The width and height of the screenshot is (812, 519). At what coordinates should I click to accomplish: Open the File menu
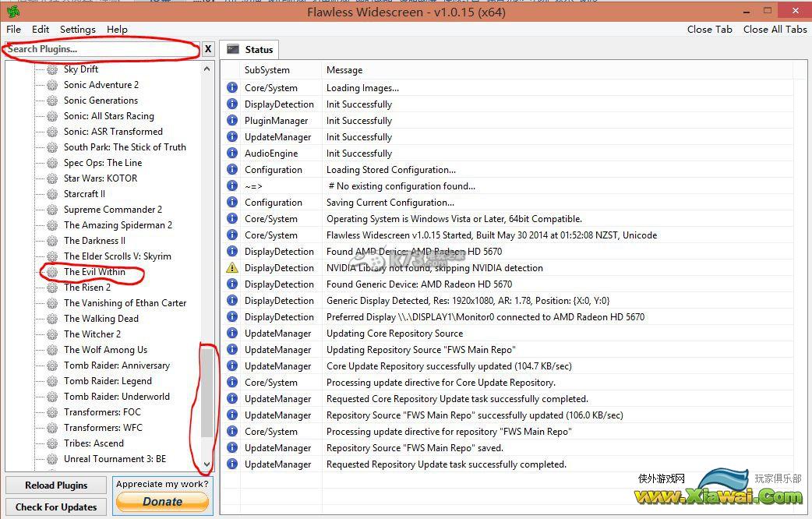(13, 30)
